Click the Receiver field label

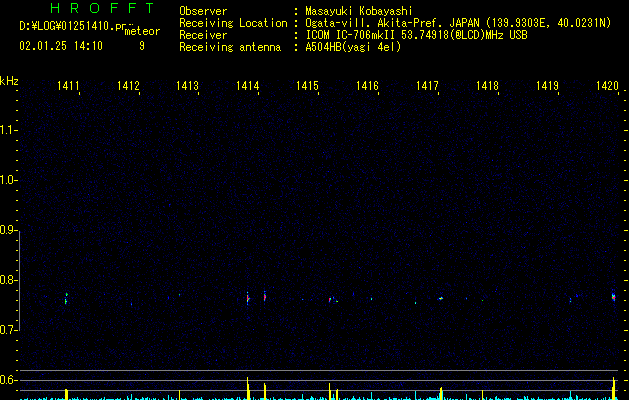(203, 35)
